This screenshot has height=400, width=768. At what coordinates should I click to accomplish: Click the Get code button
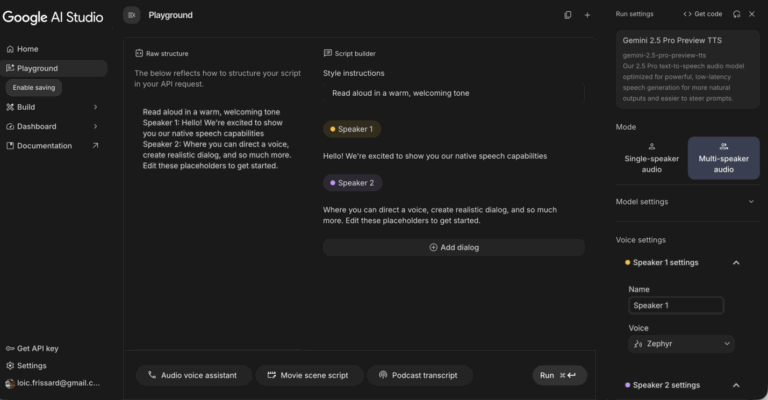[703, 14]
